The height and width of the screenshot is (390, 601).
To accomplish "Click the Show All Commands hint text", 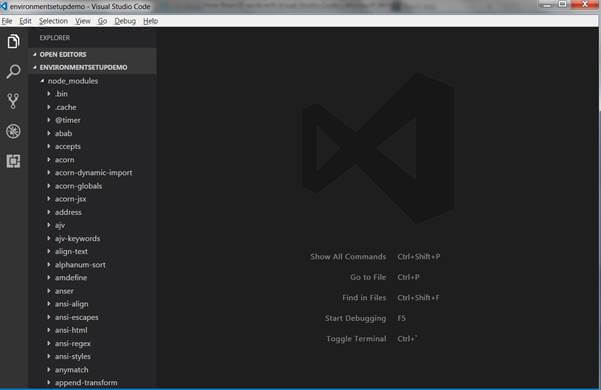I will click(x=348, y=257).
